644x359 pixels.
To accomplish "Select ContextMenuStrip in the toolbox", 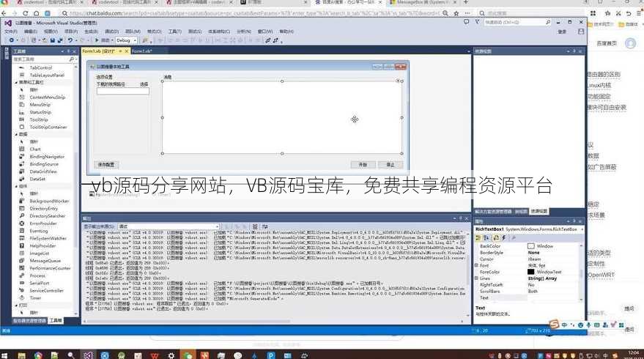I will pos(47,97).
